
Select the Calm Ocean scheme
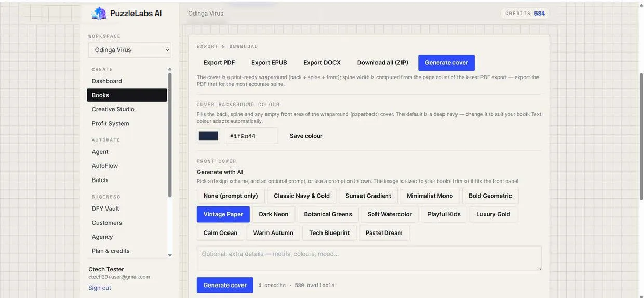[x=220, y=232]
